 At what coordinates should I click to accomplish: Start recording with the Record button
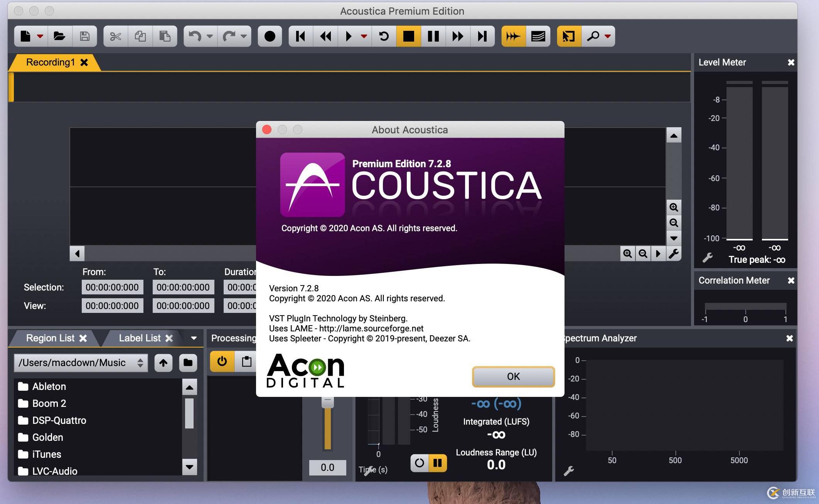coord(270,36)
